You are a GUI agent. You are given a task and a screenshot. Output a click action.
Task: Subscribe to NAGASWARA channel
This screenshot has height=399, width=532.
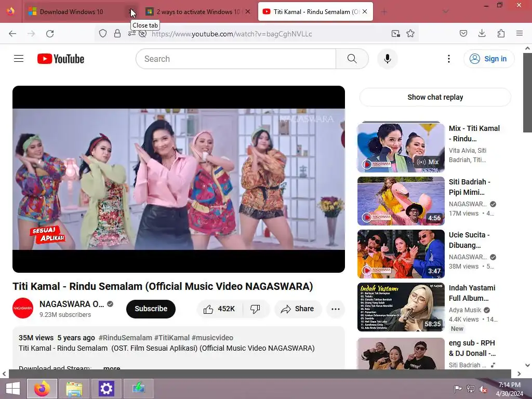(151, 309)
